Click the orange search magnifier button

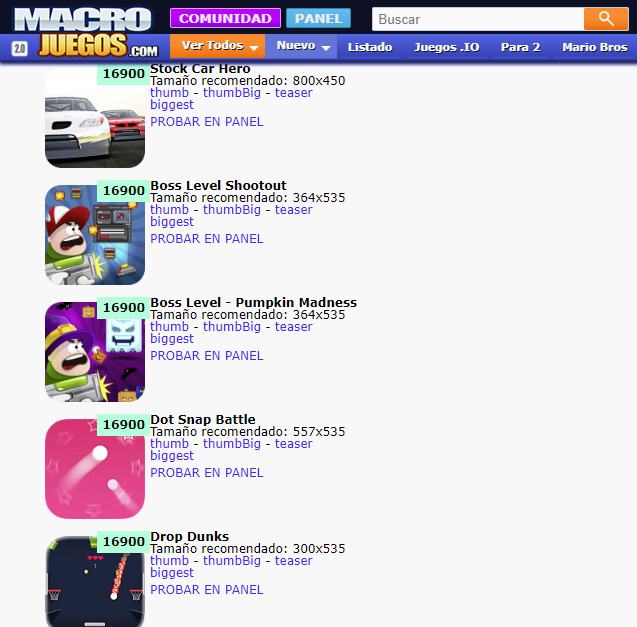click(606, 19)
